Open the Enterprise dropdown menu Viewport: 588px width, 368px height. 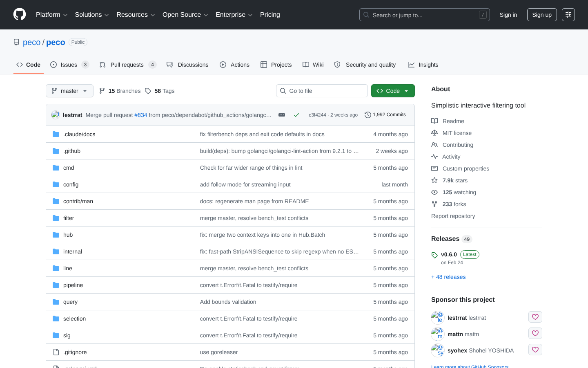coord(234,15)
